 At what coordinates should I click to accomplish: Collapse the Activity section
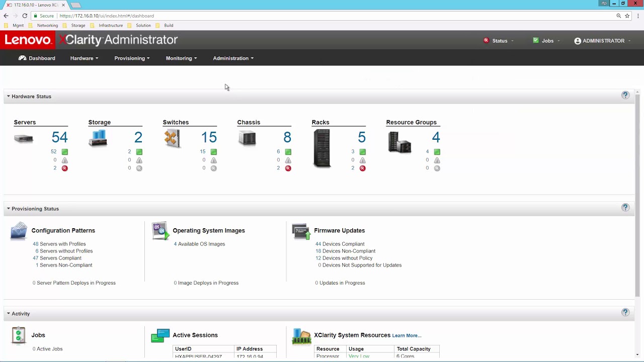[x=9, y=314]
